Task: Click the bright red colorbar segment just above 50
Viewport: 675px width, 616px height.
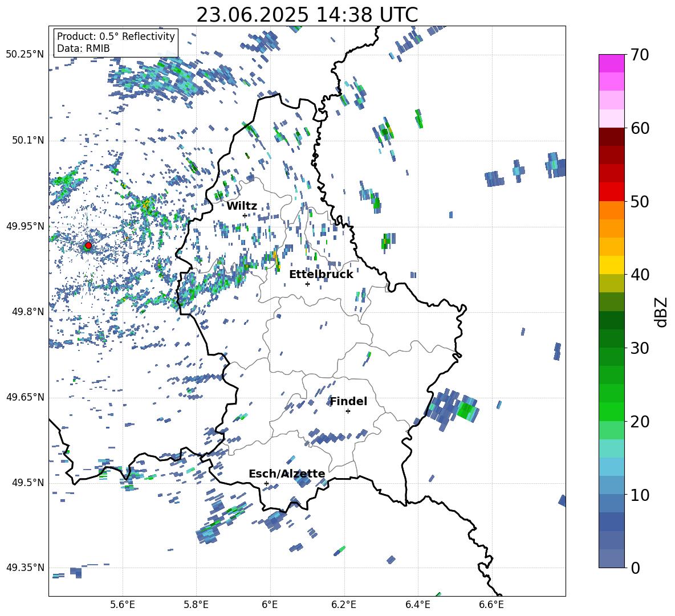Action: 611,192
